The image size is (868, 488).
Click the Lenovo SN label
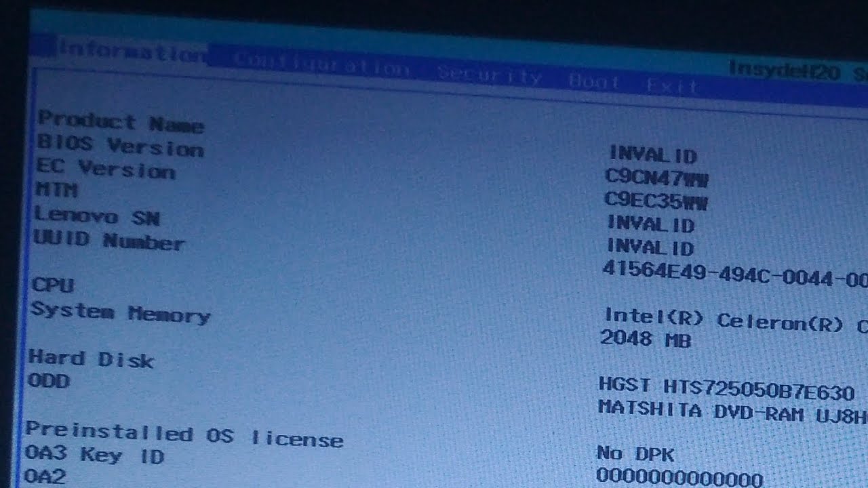[x=97, y=216]
